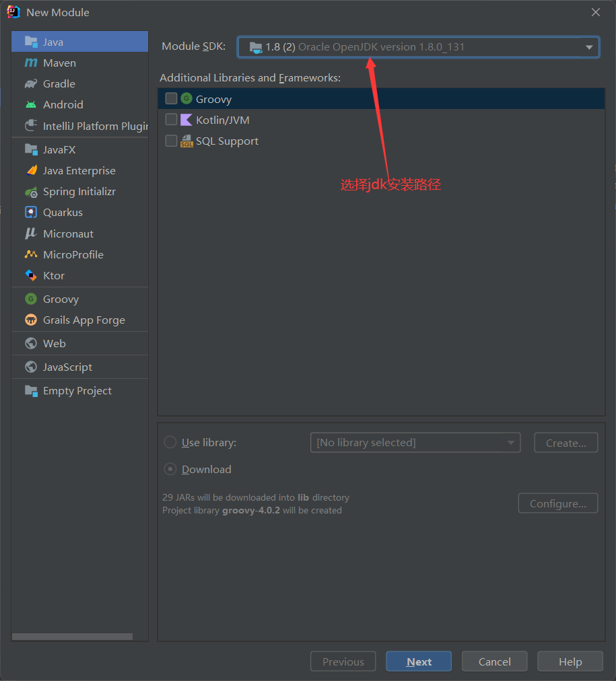Image resolution: width=616 pixels, height=681 pixels.
Task: Enable the Groovy library checkbox
Action: [x=172, y=99]
